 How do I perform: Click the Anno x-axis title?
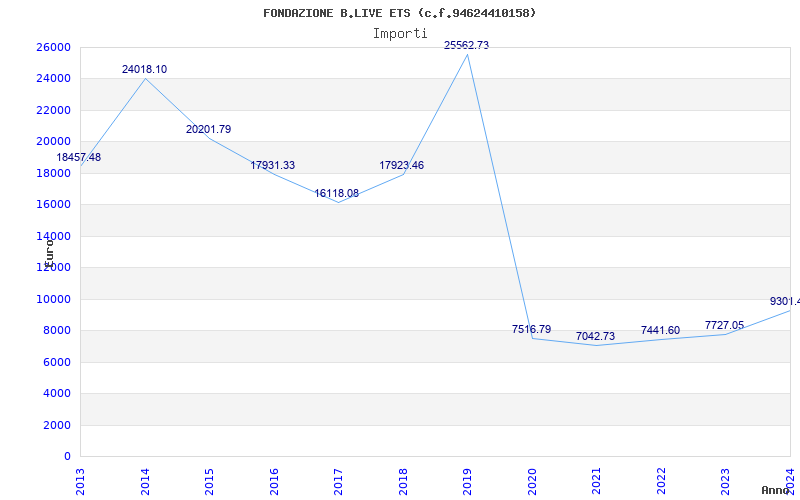pyautogui.click(x=776, y=490)
